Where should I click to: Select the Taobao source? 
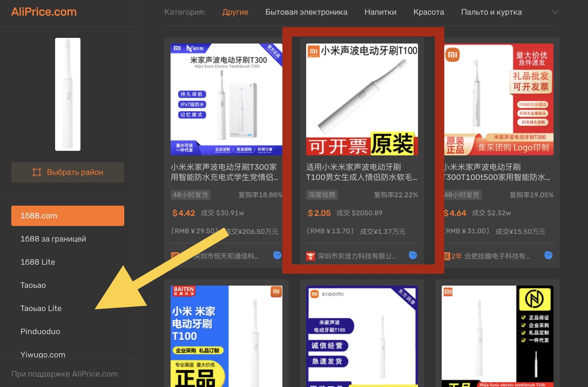[33, 285]
